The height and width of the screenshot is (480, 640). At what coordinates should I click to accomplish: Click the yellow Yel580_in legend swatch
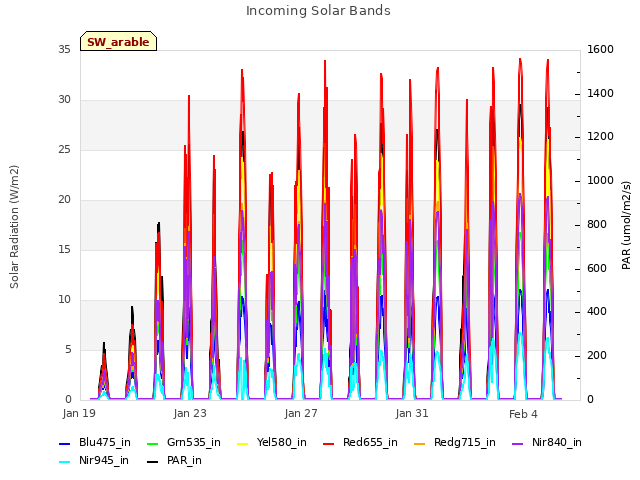point(242,444)
